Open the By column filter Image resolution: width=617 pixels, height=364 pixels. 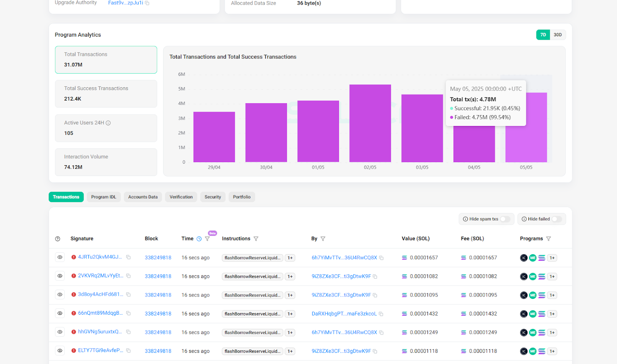[323, 239]
